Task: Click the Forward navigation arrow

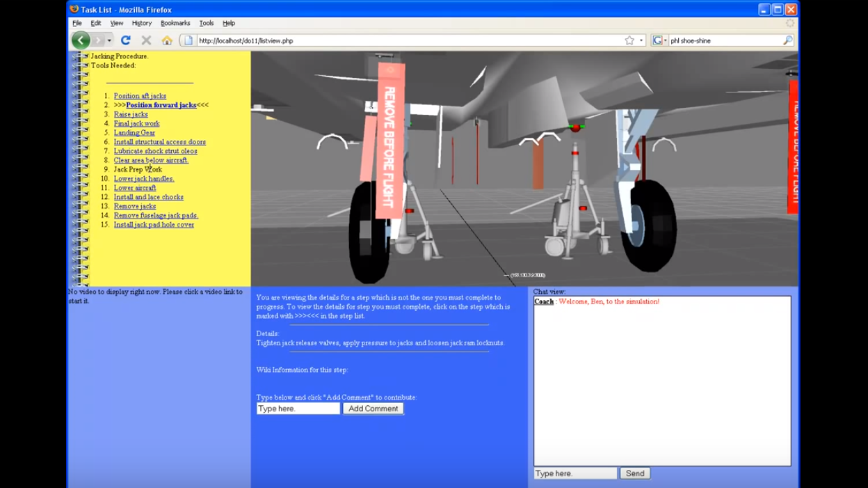Action: pyautogui.click(x=98, y=40)
